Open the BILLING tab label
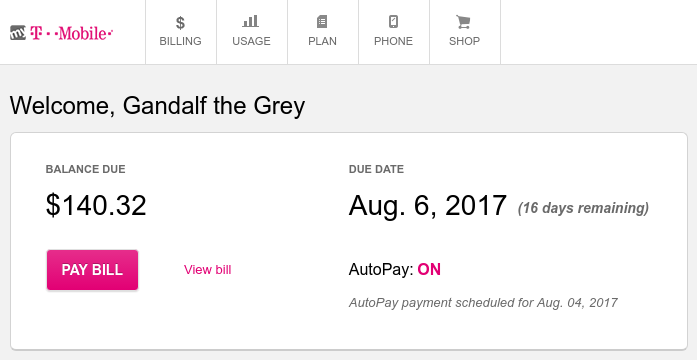 point(180,41)
